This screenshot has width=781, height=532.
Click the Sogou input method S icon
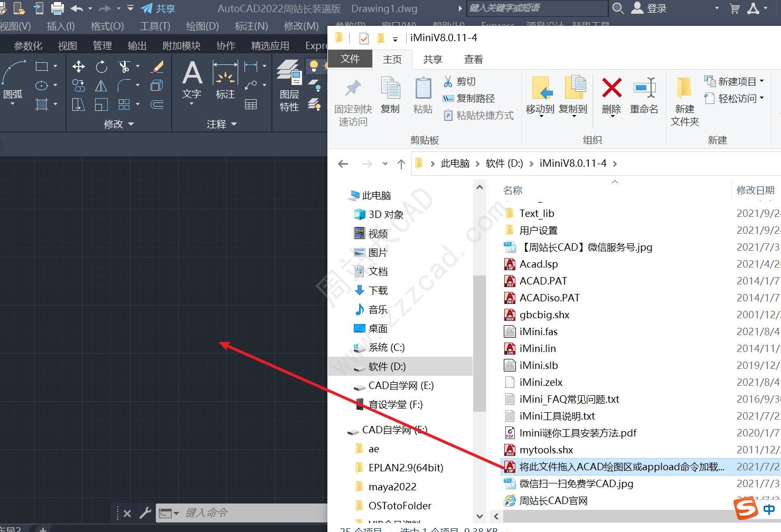point(746,508)
